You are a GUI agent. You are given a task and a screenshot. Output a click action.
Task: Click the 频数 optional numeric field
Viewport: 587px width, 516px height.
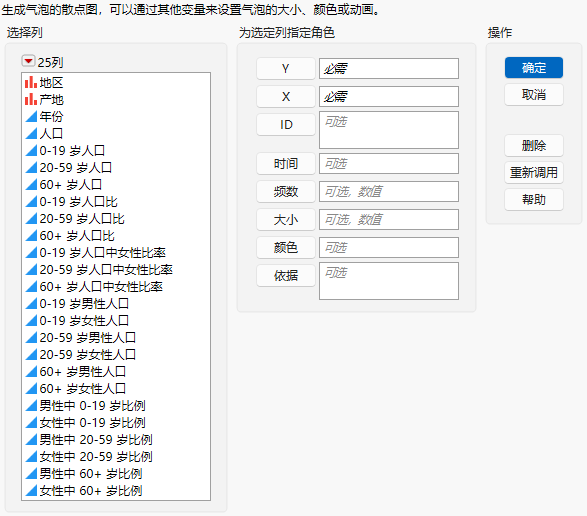pyautogui.click(x=389, y=192)
